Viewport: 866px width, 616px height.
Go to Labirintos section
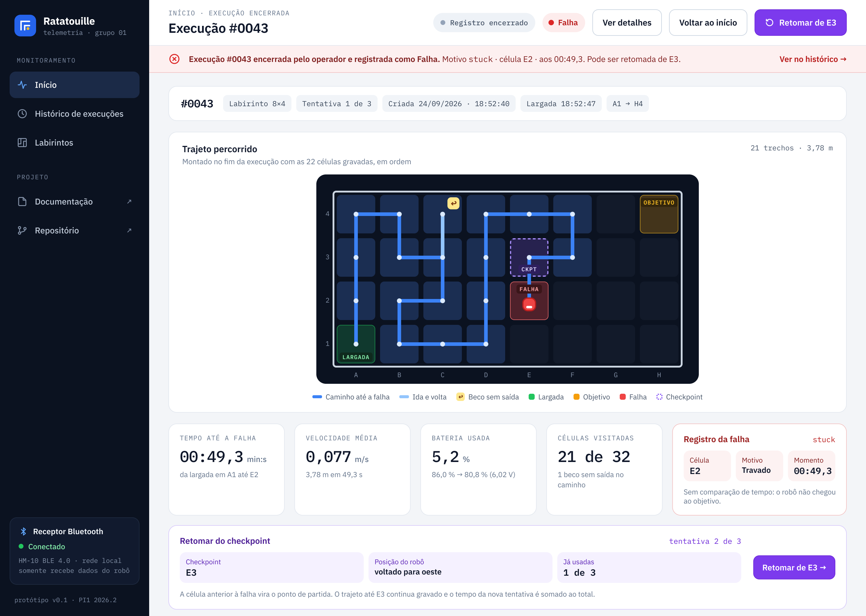(x=75, y=143)
